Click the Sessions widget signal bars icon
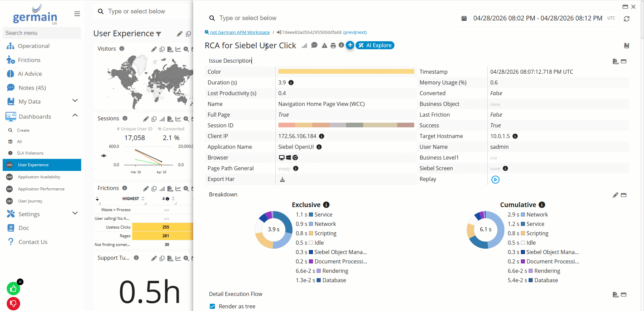This screenshot has width=644, height=311. click(162, 119)
